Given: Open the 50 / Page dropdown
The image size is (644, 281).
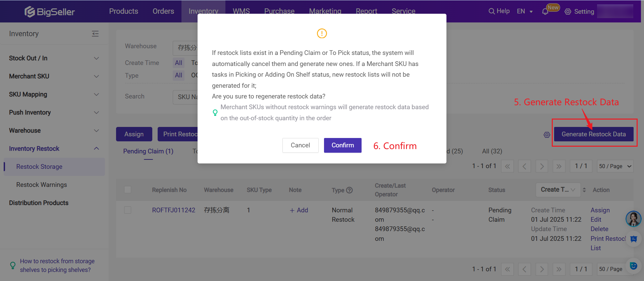Looking at the screenshot, I should (x=615, y=166).
